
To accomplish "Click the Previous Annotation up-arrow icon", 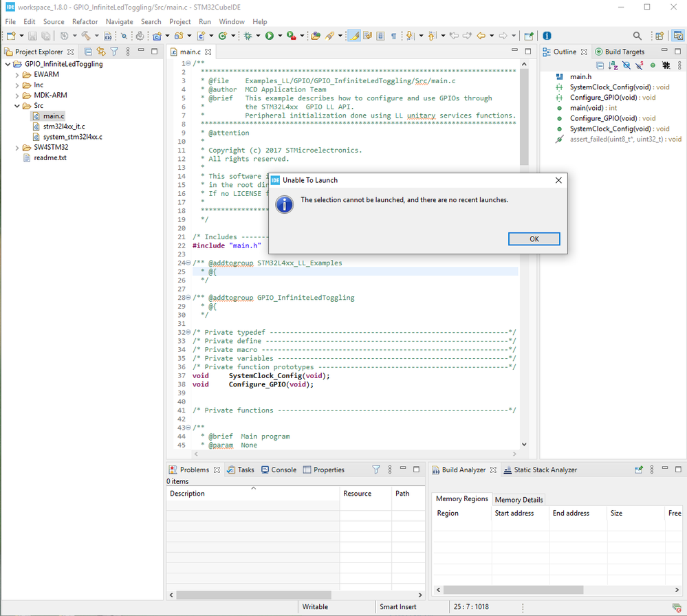I will coord(432,36).
